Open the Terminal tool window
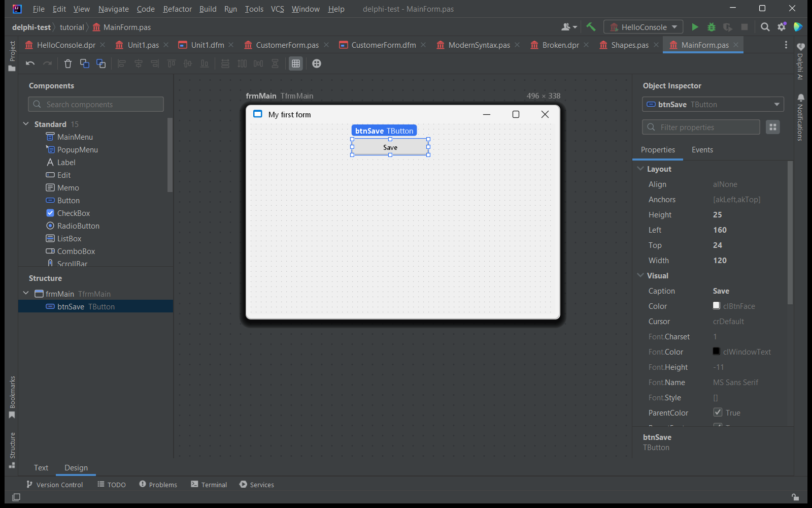812x508 pixels. click(x=209, y=485)
